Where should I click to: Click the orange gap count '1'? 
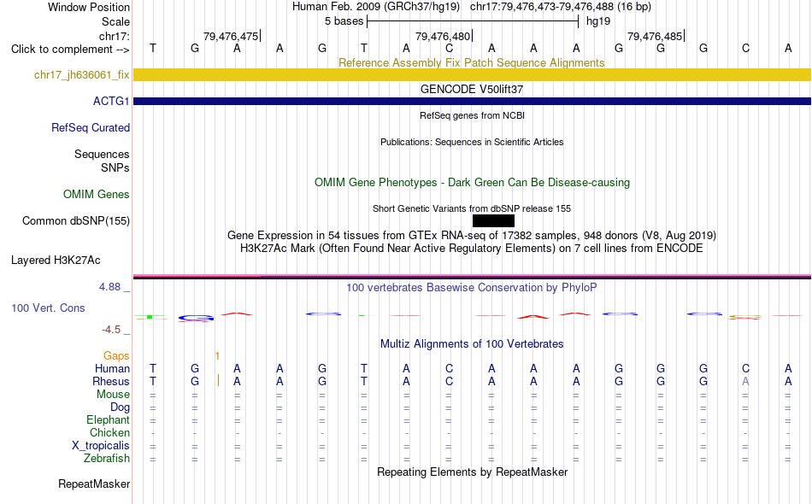coord(217,355)
